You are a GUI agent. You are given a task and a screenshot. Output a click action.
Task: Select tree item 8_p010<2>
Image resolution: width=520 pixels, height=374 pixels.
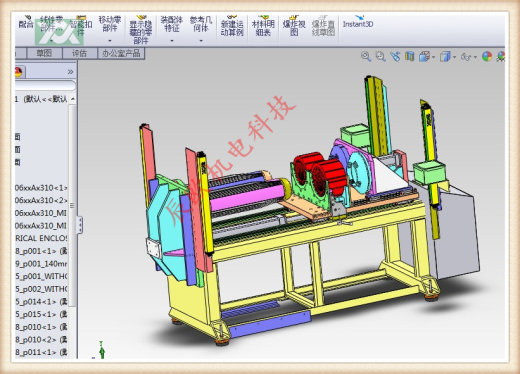[41, 340]
